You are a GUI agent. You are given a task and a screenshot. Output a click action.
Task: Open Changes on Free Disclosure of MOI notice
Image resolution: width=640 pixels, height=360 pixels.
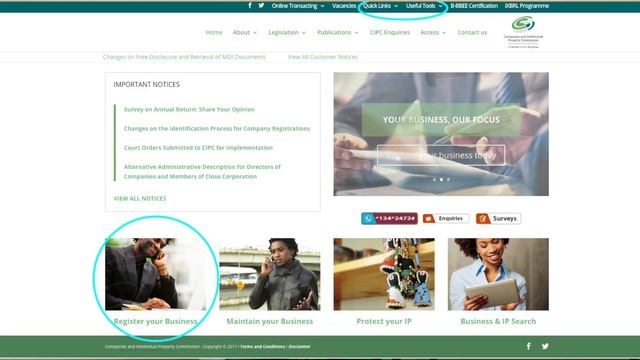click(x=184, y=57)
